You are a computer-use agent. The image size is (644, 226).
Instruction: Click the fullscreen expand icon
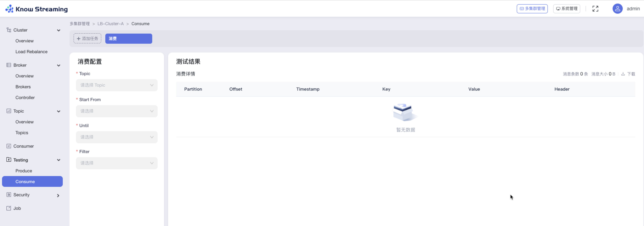click(x=595, y=9)
